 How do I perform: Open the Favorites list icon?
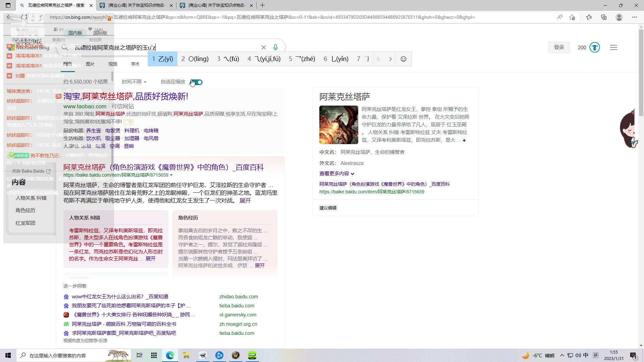(x=589, y=17)
